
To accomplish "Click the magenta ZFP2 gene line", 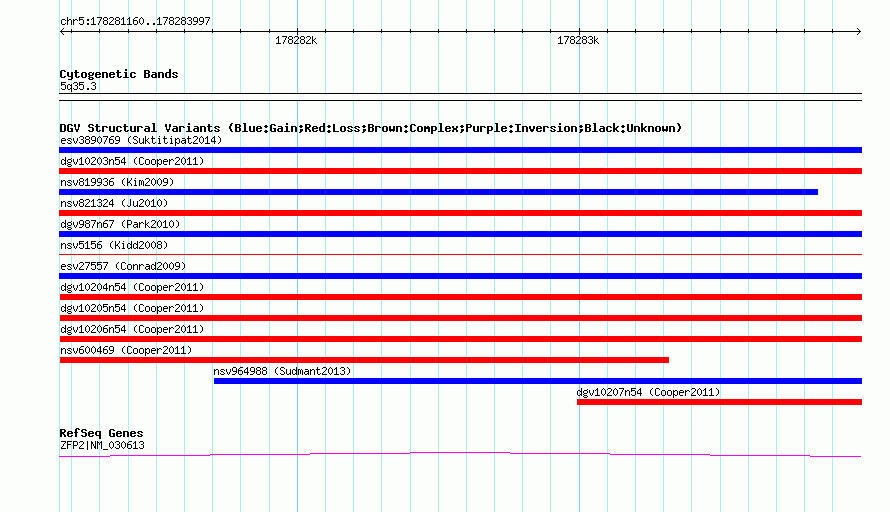I will [460, 454].
